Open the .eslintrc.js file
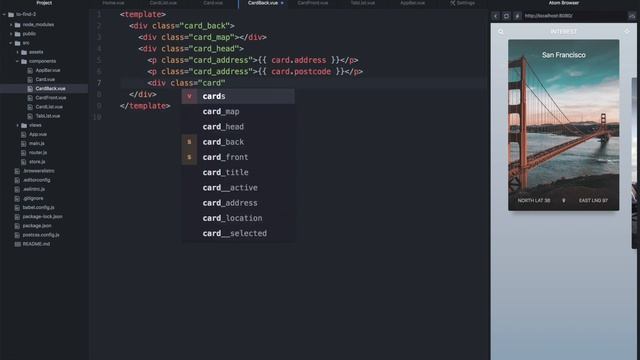 pos(34,189)
